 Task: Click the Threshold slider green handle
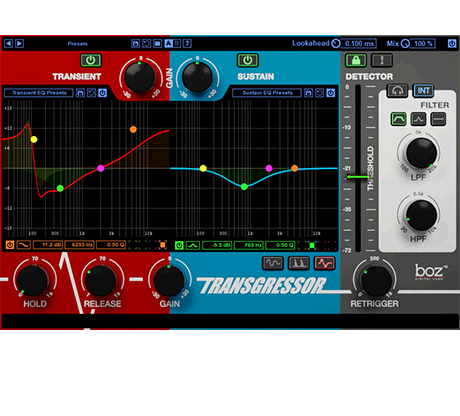click(x=358, y=177)
